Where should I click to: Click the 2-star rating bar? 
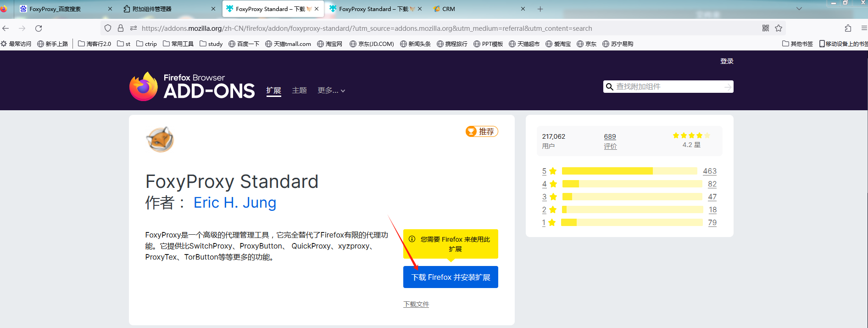[x=632, y=209]
